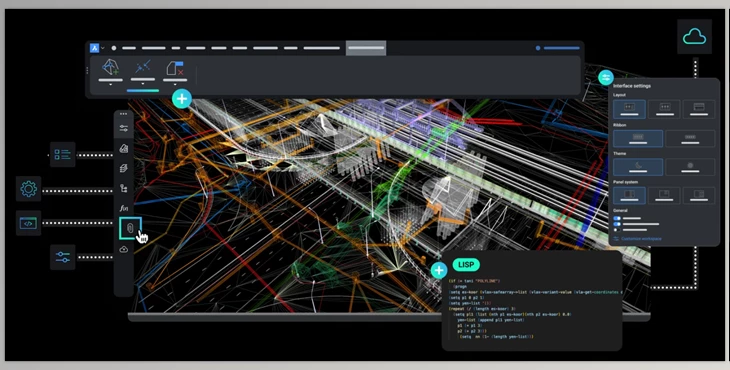Select the first Panel system option card
Screen dimensions: 730x370
click(x=629, y=196)
